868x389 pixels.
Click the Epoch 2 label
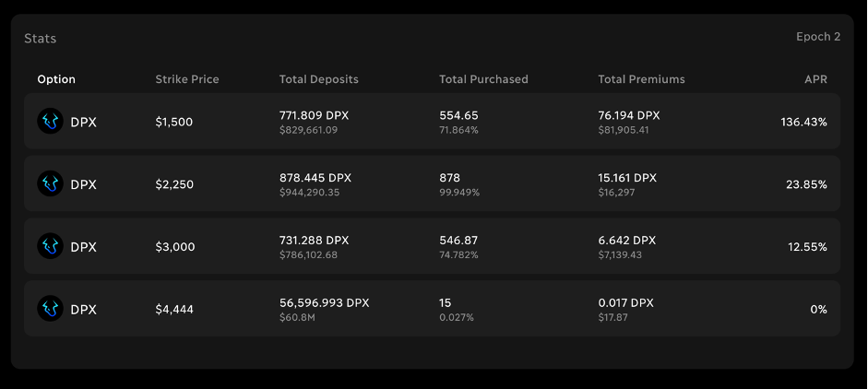tap(818, 37)
